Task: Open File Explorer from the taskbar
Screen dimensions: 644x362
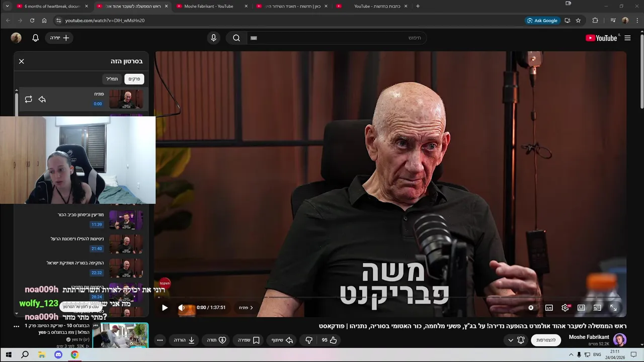Action: click(42, 355)
